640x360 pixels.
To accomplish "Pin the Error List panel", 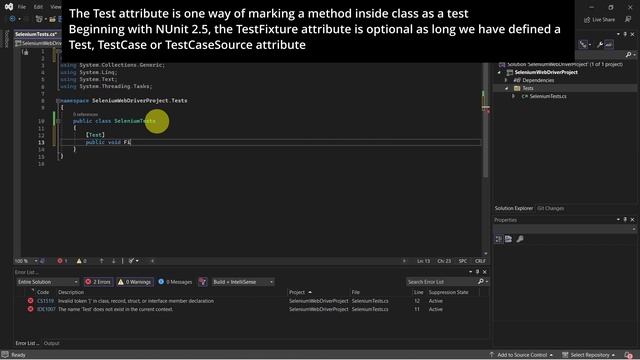I will click(x=477, y=272).
